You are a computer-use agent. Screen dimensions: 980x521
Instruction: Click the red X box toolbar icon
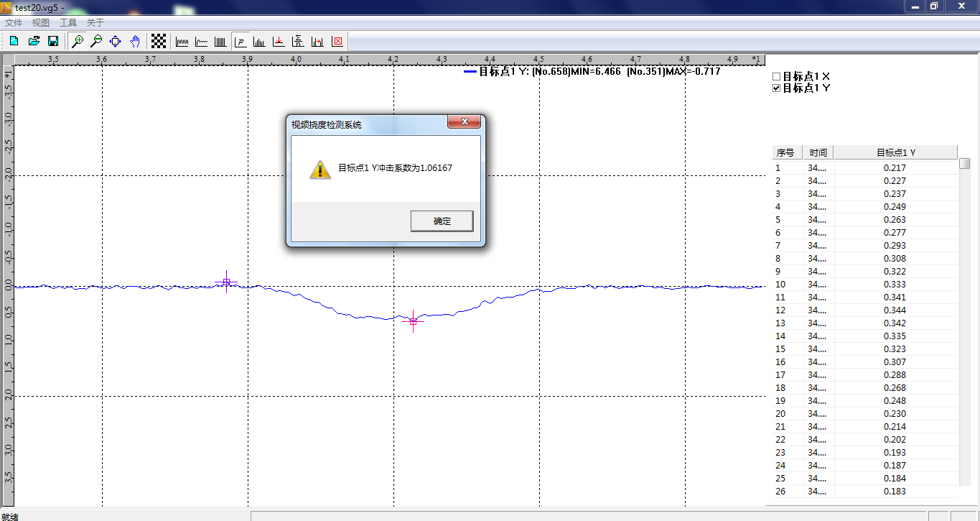click(x=337, y=41)
